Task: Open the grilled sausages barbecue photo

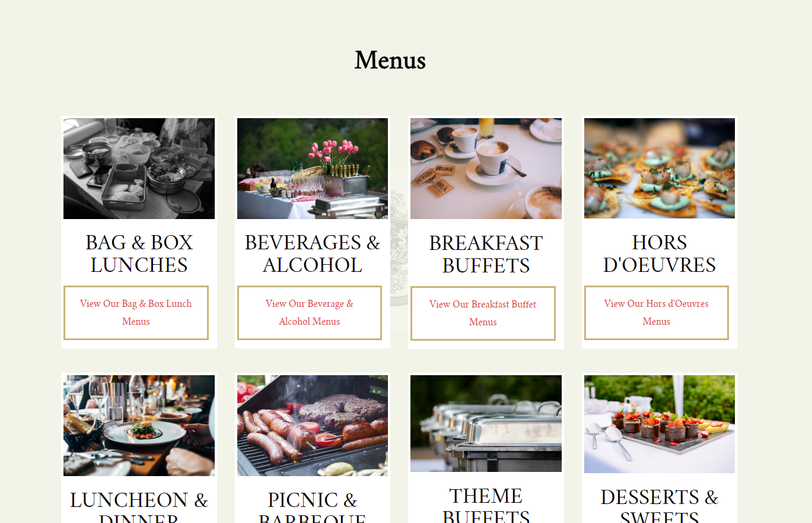Action: tap(313, 426)
